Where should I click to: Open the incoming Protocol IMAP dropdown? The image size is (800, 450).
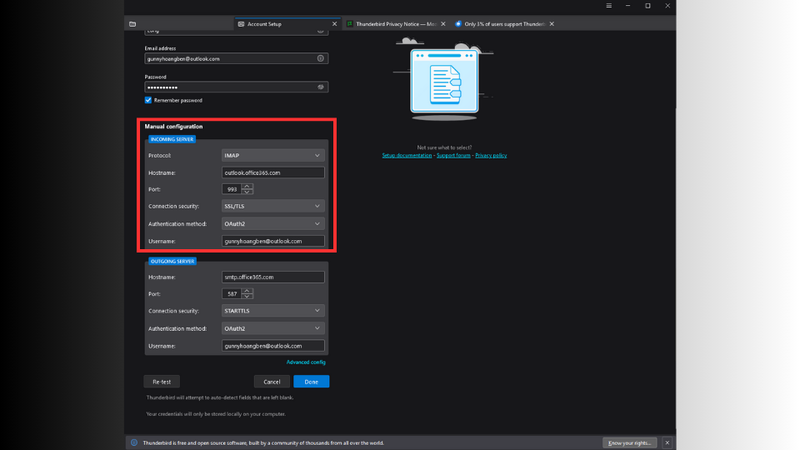273,155
